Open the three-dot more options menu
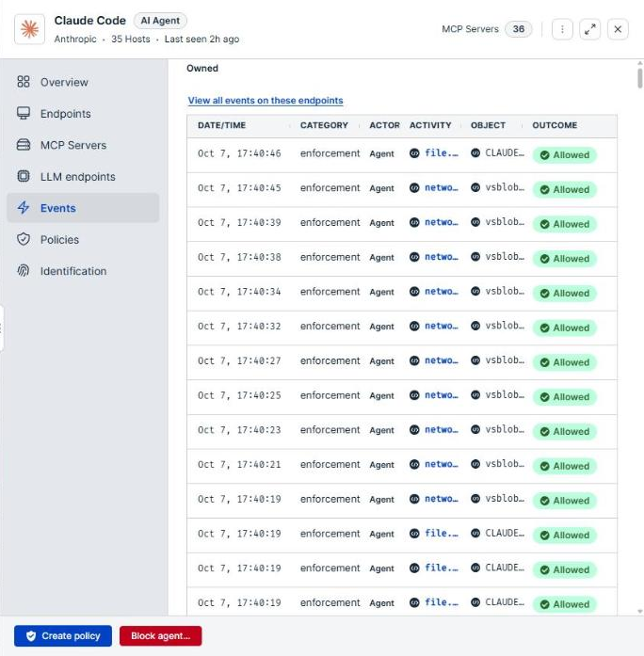This screenshot has height=656, width=644. [562, 29]
